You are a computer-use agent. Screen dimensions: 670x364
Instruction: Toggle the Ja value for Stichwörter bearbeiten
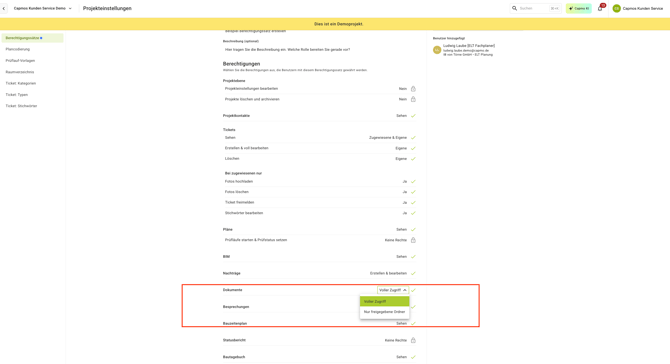pyautogui.click(x=405, y=213)
